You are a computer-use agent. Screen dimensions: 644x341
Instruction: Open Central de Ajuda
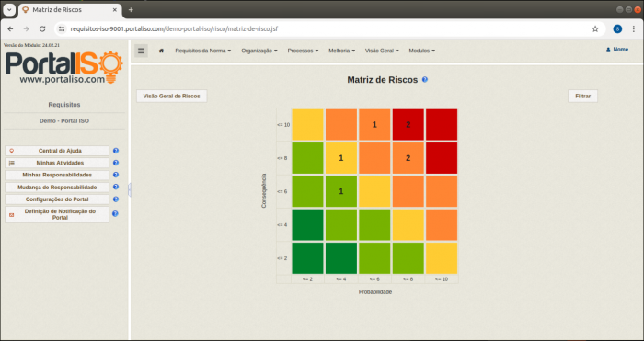tap(57, 151)
